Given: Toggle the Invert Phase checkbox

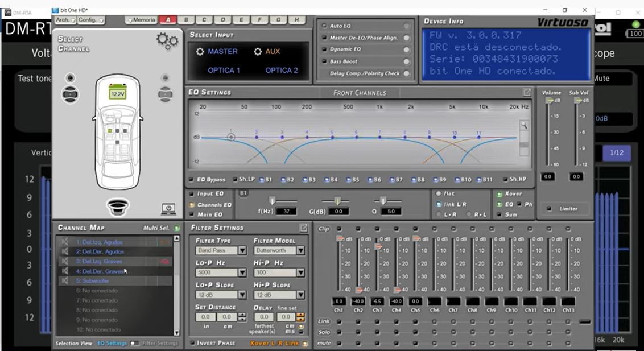Looking at the screenshot, I should 192,343.
